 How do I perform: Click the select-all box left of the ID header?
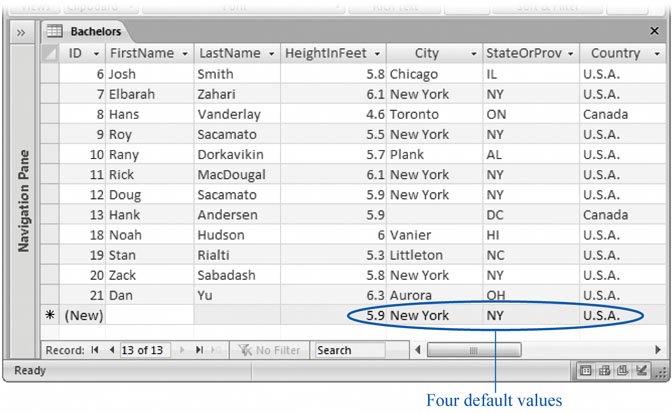(50, 53)
